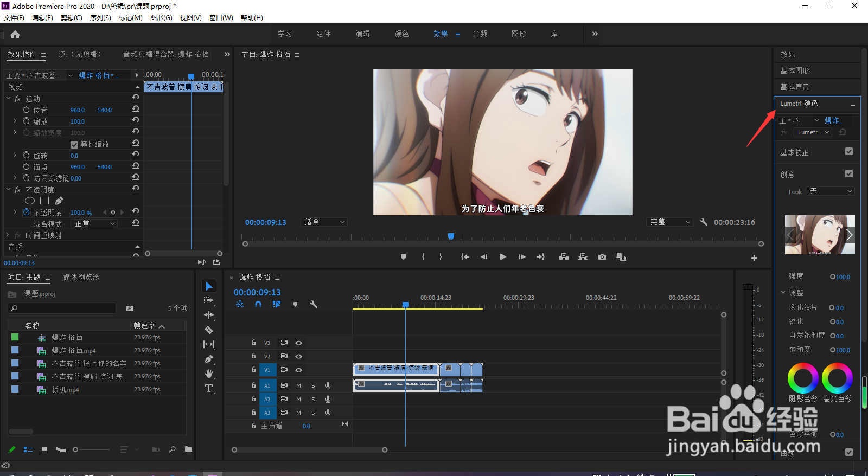Screen dimensions: 868x476
Task: Select the Pen tool in toolbar
Action: click(209, 359)
